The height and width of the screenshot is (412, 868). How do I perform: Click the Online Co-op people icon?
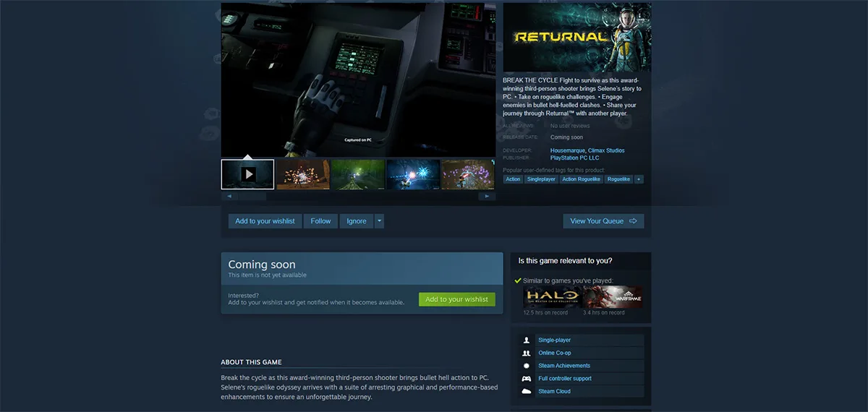[526, 353]
